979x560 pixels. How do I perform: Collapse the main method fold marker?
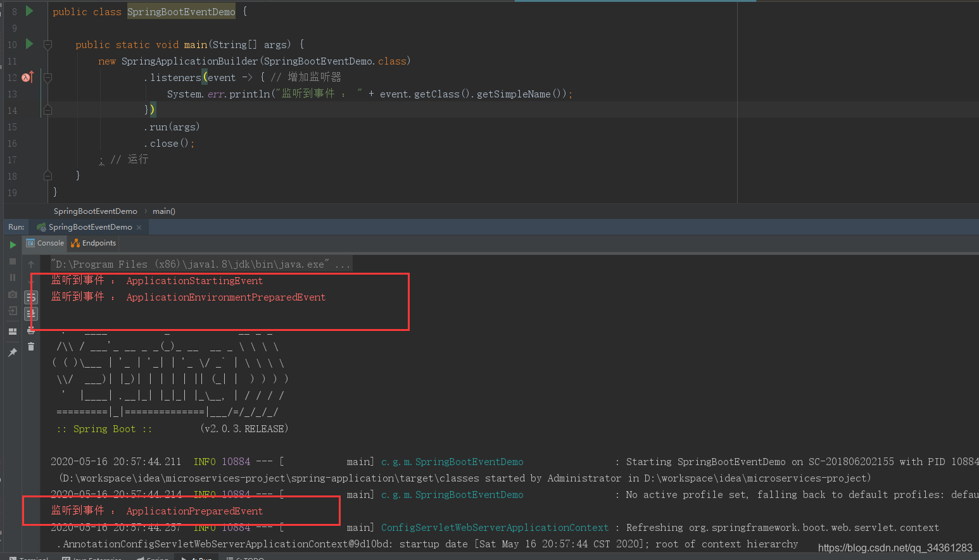[x=47, y=44]
